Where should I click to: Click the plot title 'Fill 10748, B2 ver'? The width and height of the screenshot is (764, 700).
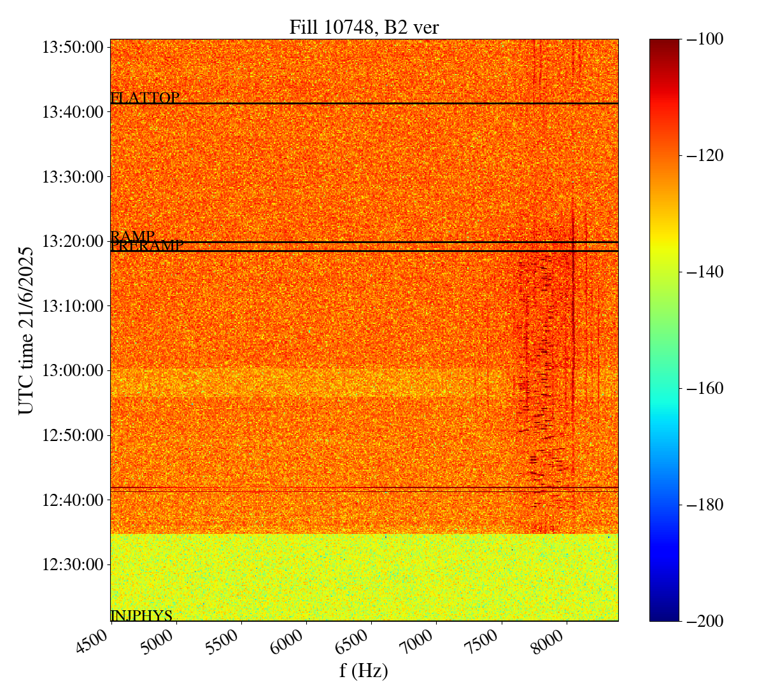click(x=364, y=27)
